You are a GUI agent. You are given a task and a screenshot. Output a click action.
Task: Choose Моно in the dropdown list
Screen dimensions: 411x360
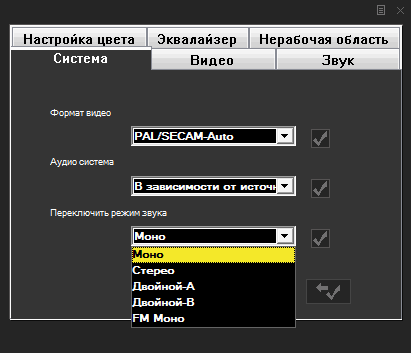213,255
